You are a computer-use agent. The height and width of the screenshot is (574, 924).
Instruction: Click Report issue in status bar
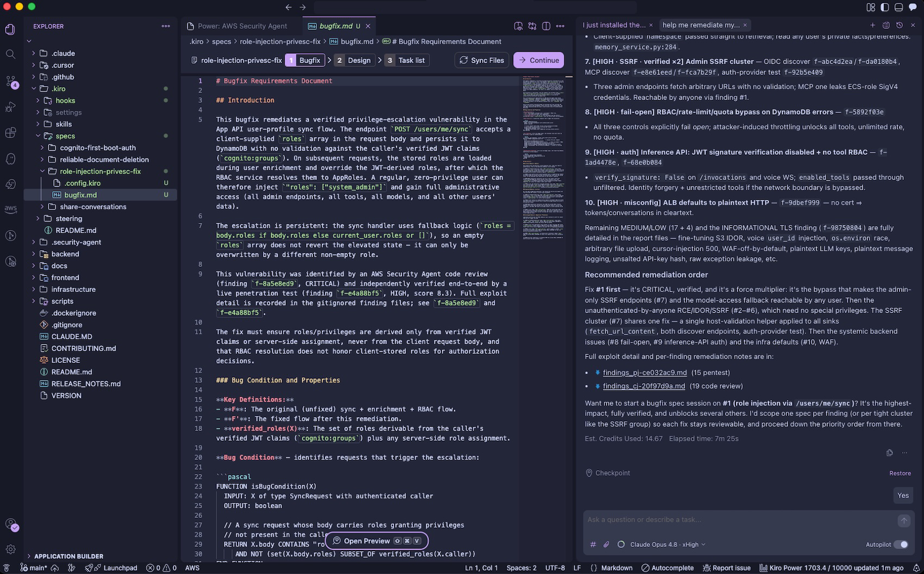pyautogui.click(x=726, y=568)
